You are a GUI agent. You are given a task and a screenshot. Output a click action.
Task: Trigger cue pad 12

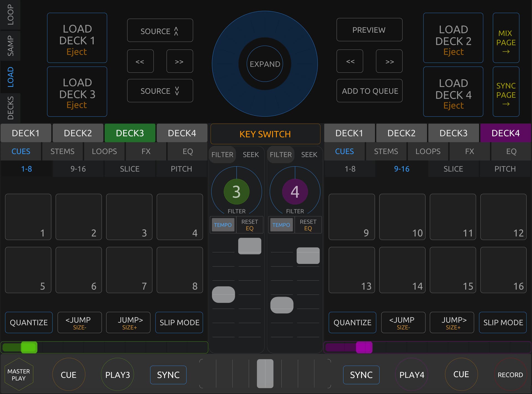tap(503, 217)
